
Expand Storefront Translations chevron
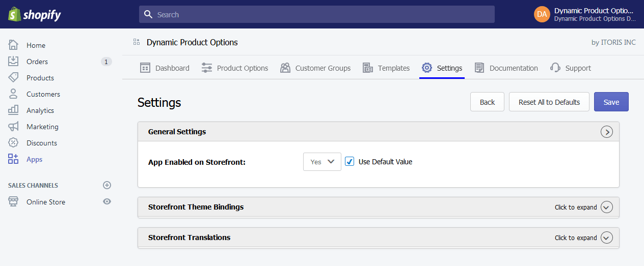point(606,238)
